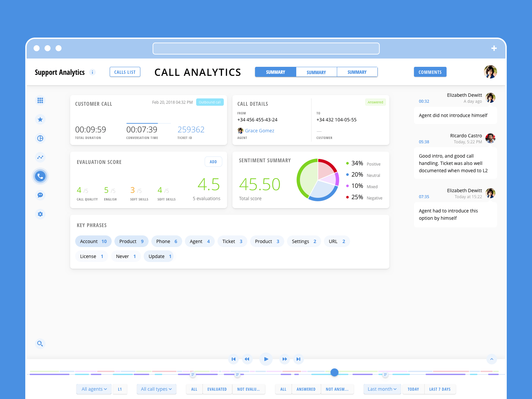The image size is (532, 399).
Task: Open the apps grid icon in sidebar
Action: click(x=40, y=100)
